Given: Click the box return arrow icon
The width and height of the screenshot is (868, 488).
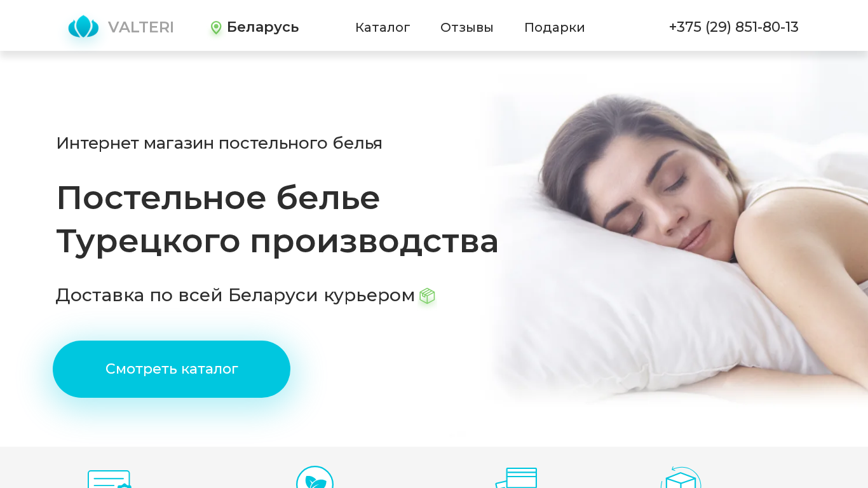Looking at the screenshot, I should coord(681,477).
